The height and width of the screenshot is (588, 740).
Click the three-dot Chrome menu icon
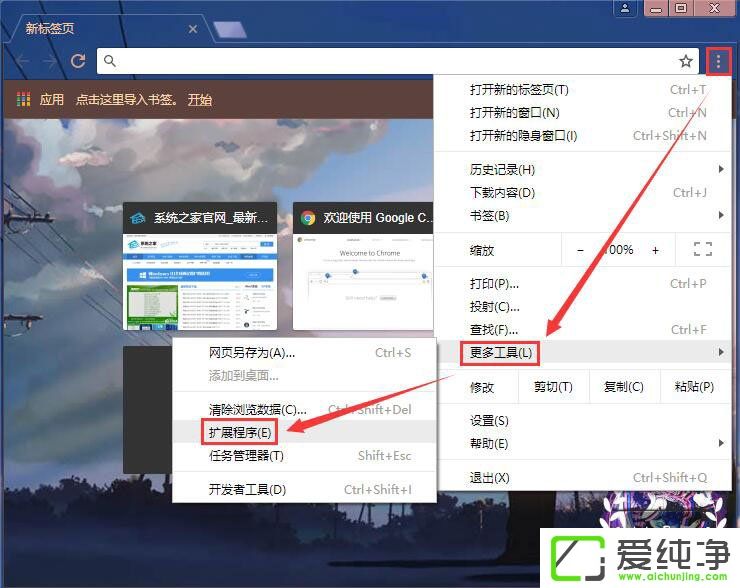(718, 61)
